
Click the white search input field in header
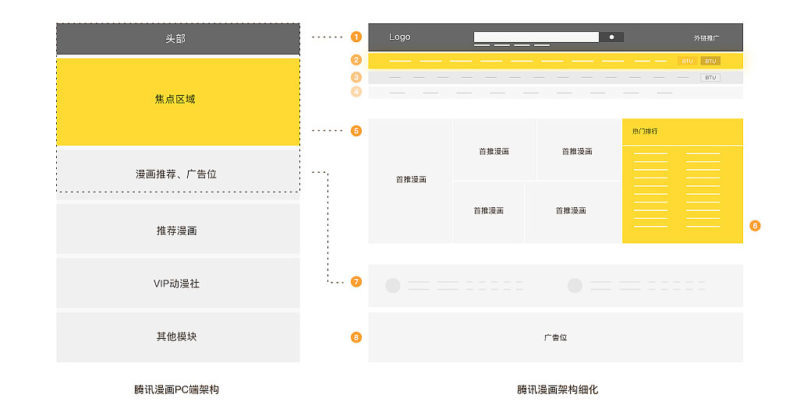(536, 37)
